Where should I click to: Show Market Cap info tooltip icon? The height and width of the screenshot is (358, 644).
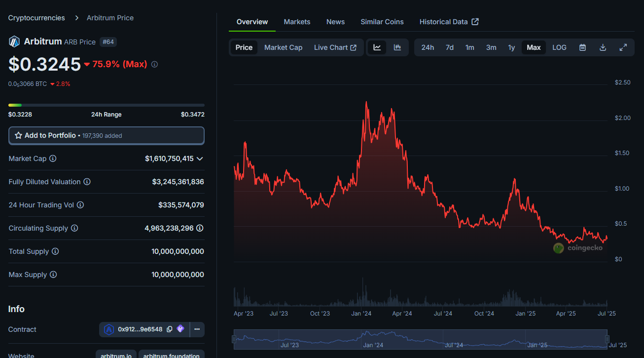(x=53, y=159)
